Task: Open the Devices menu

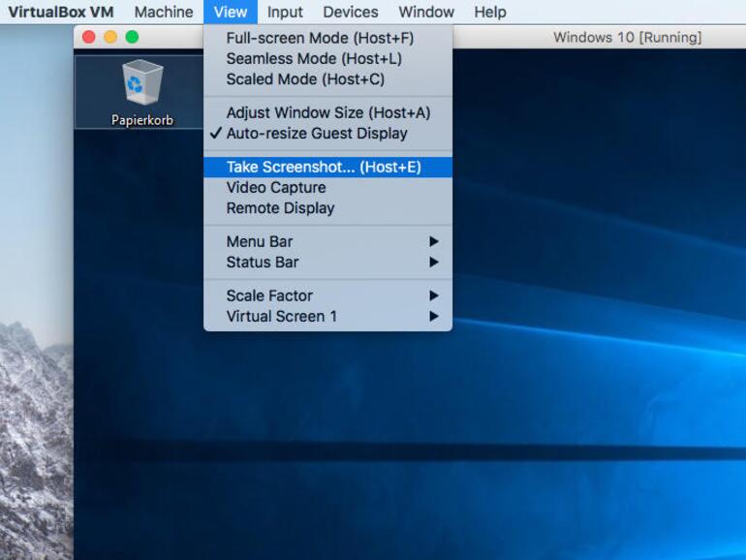Action: tap(351, 12)
